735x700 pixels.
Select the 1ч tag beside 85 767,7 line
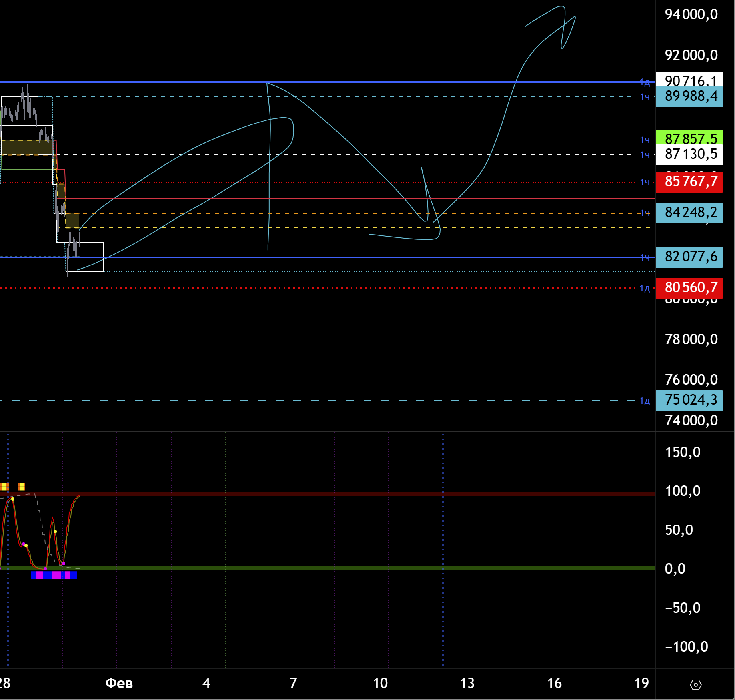(x=644, y=182)
